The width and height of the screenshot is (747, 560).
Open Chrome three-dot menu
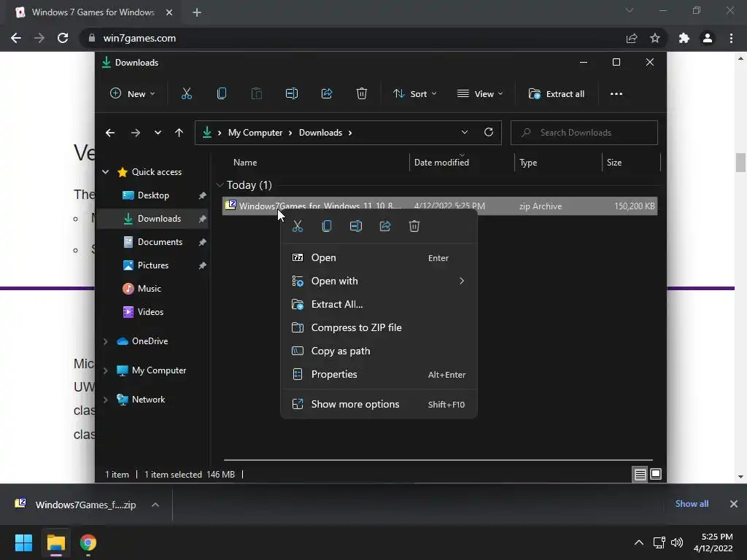click(731, 38)
